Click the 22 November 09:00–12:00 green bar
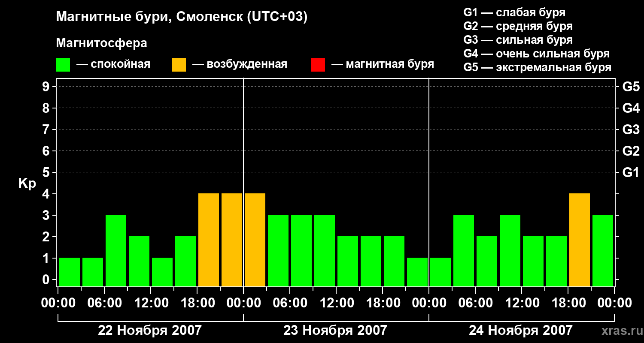 point(139,261)
